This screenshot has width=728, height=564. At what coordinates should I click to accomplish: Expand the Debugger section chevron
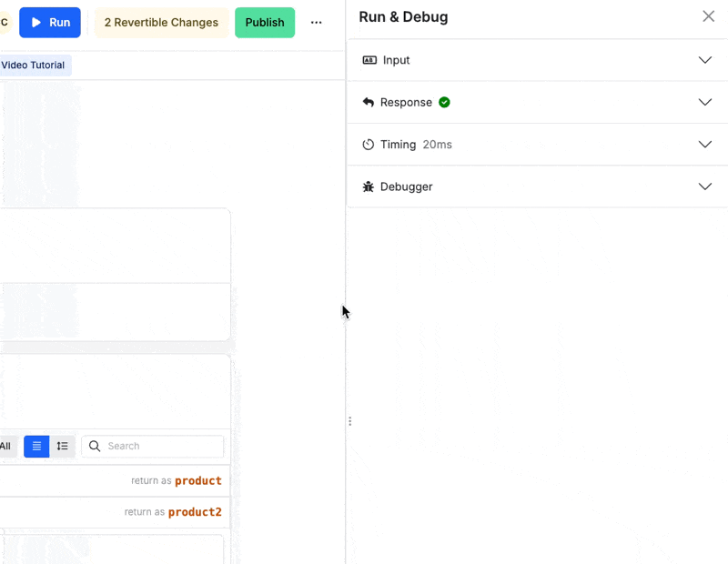point(705,186)
